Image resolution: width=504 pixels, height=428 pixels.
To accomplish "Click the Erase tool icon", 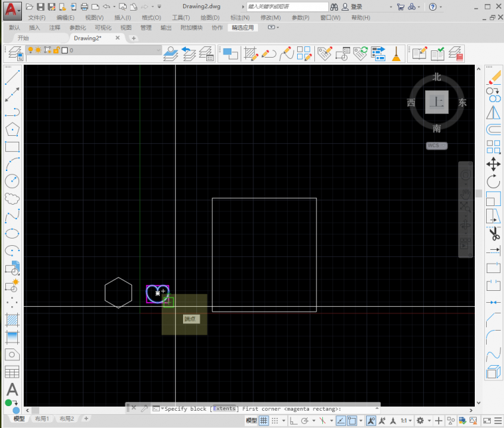I will point(493,78).
